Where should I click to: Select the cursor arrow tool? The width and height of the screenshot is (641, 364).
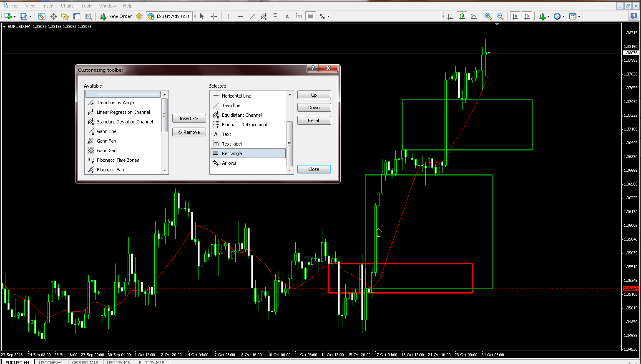(x=202, y=16)
